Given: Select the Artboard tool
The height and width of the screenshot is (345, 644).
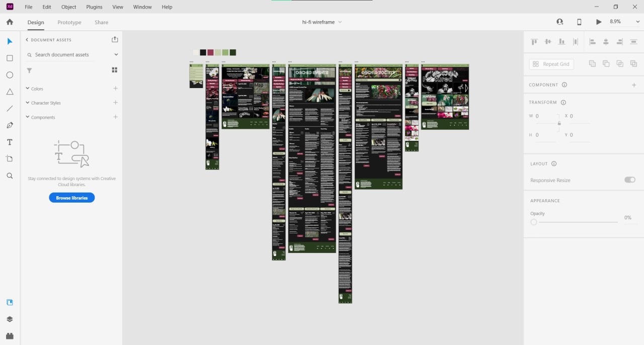Looking at the screenshot, I should tap(10, 159).
